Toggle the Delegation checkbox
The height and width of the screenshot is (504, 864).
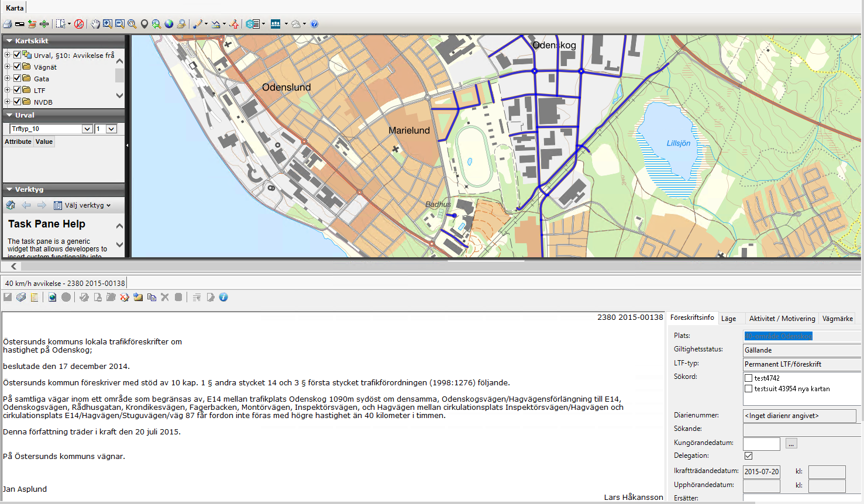[x=748, y=455]
